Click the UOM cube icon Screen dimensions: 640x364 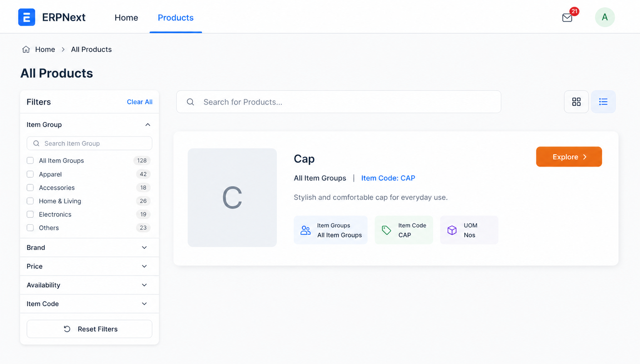452,230
